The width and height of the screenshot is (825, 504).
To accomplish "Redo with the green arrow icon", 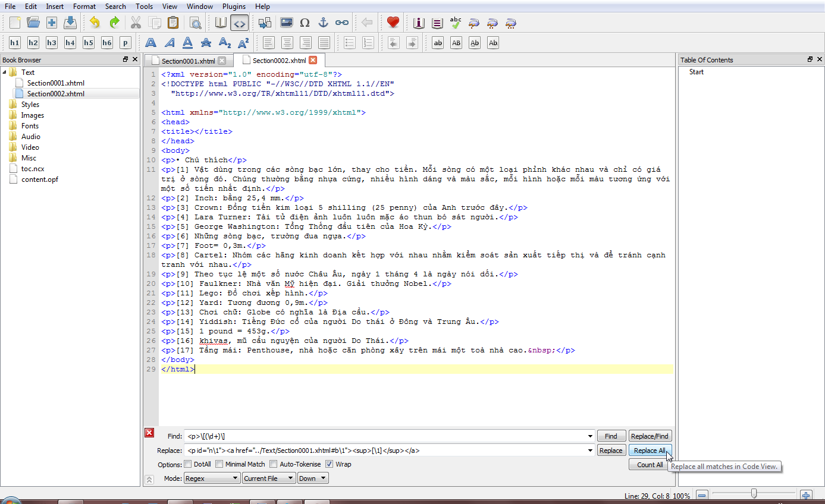I will point(114,23).
